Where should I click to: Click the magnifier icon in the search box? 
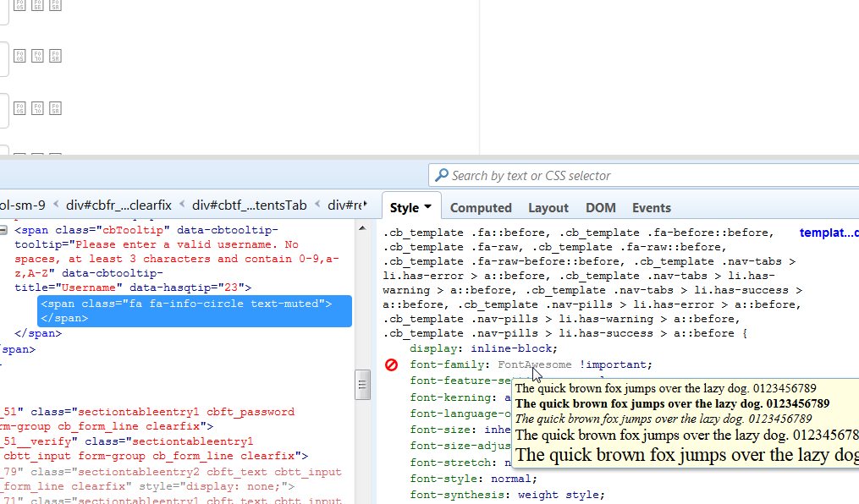click(441, 176)
